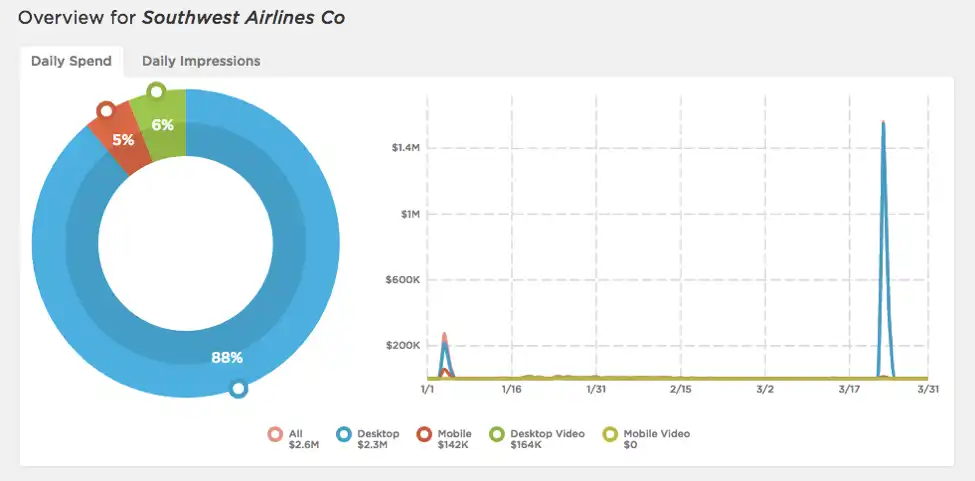Click the Mobile $142K legend label
Viewport: 975px width, 481px height.
455,439
